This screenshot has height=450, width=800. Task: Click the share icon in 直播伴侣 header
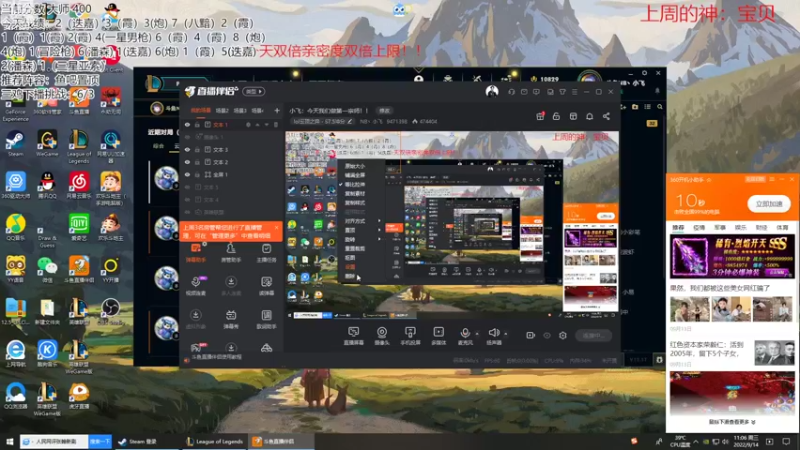pos(606,116)
